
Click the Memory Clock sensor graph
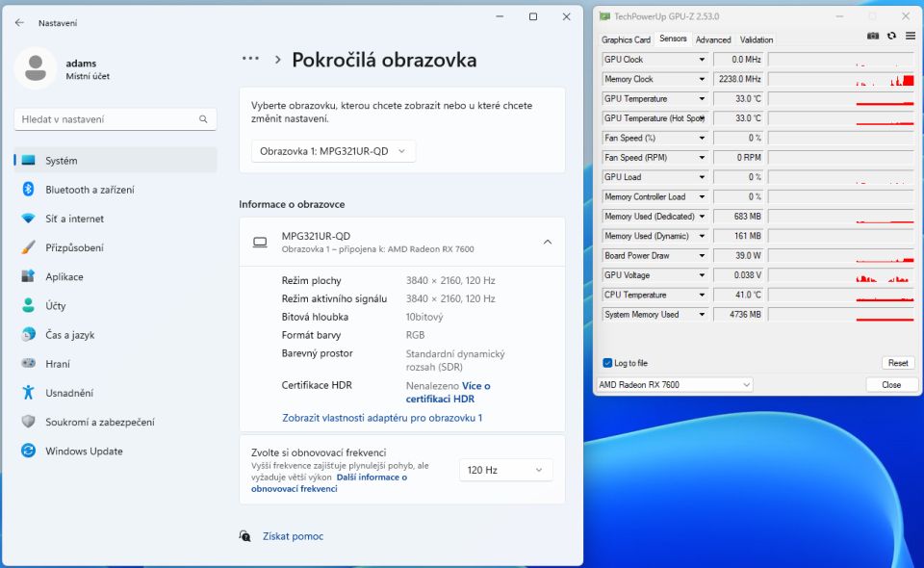841,79
